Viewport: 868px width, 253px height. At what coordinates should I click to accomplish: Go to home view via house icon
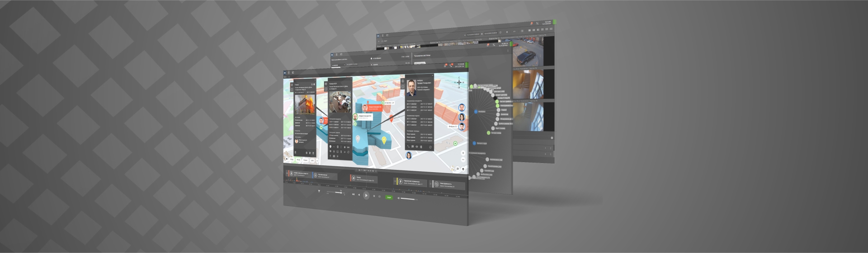coord(287,159)
